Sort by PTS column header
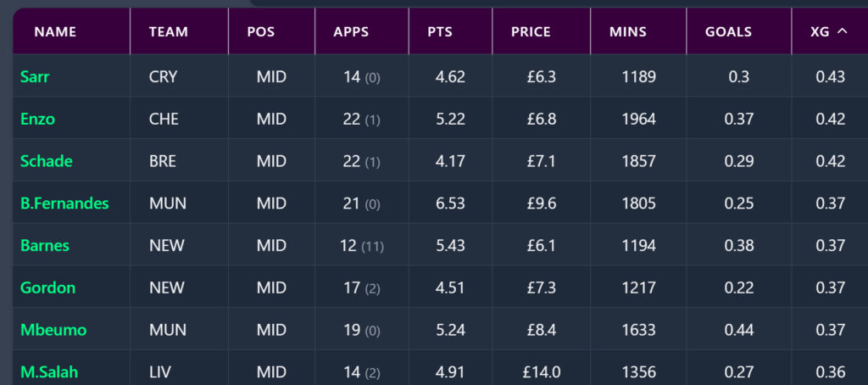The image size is (868, 385). coord(441,32)
